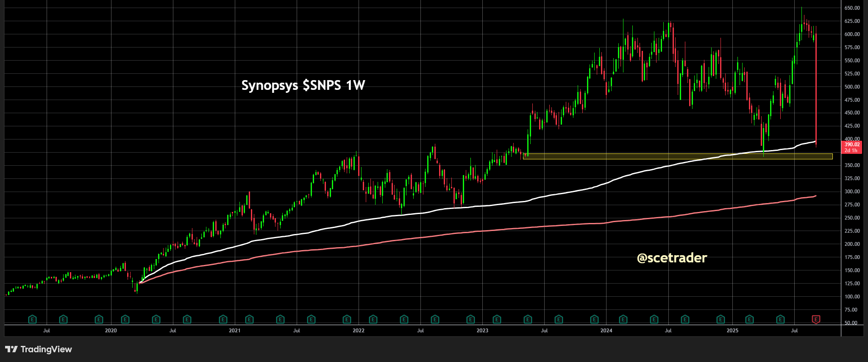The width and height of the screenshot is (868, 362).
Task: Click the 2024 label on the time axis
Action: 606,331
